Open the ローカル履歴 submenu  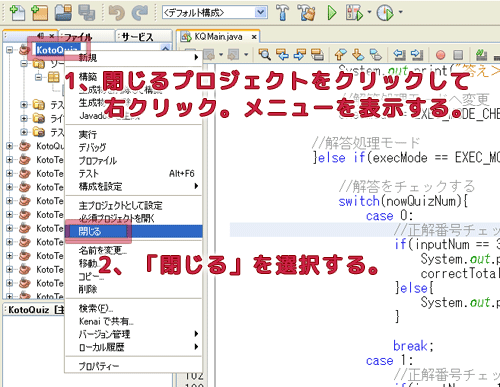pyautogui.click(x=134, y=347)
